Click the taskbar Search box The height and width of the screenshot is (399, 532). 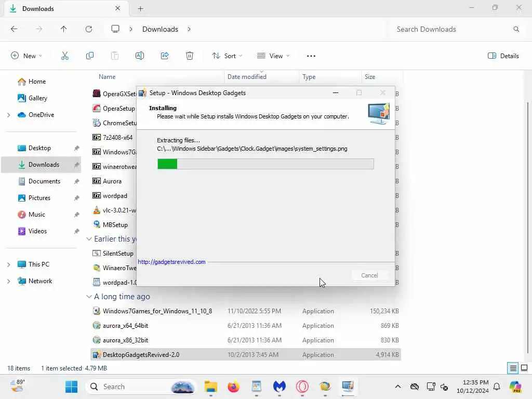click(141, 387)
